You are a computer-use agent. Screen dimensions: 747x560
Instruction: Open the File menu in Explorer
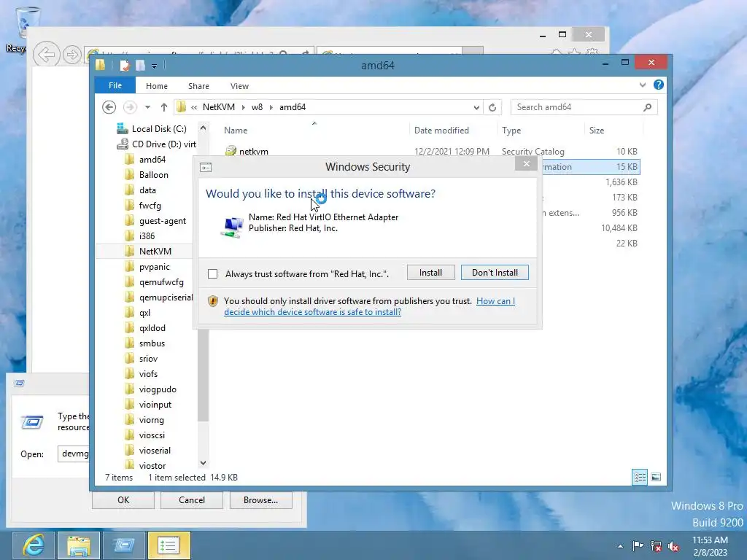[x=115, y=85]
